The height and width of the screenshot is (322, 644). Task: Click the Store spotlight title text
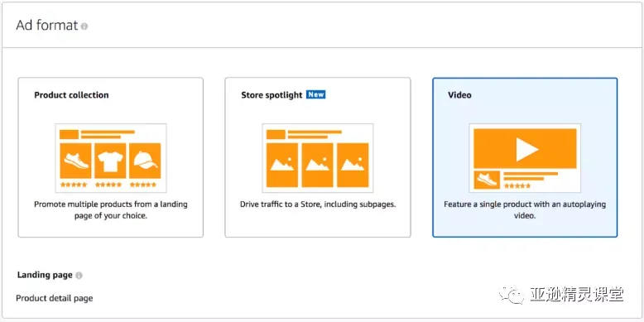tap(272, 95)
